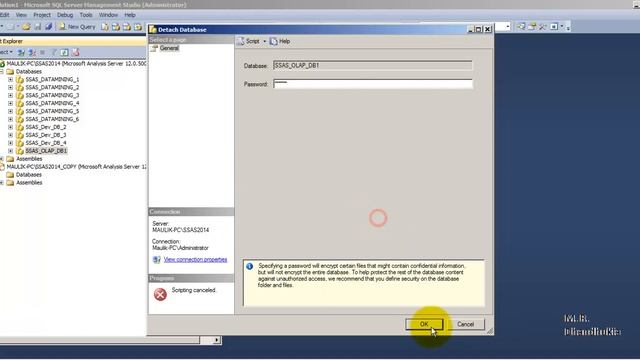The width and height of the screenshot is (640, 360).
Task: Click the Database name field
Action: point(373,65)
